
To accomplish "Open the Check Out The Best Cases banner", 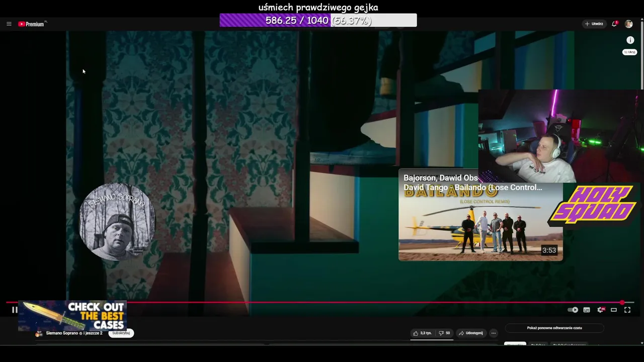I will coord(72,316).
